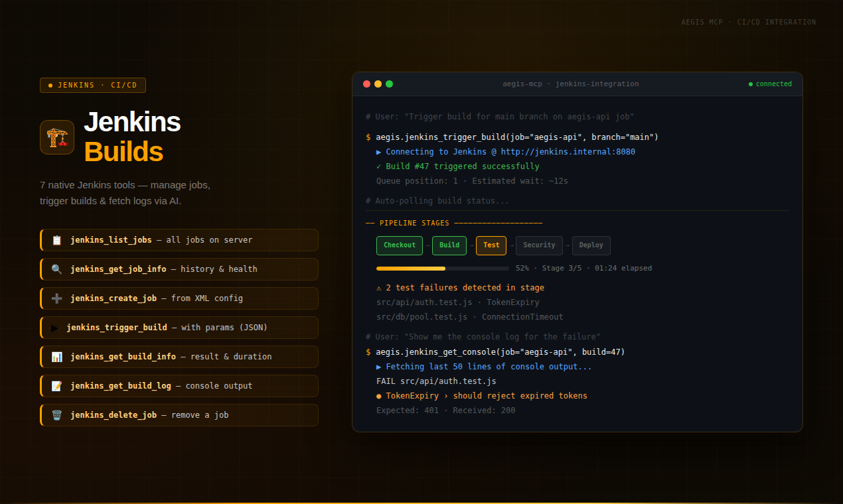Click 'src/db/pool.test.js · ConnectionTimeout' line
The width and height of the screenshot is (843, 504).
coord(470,317)
